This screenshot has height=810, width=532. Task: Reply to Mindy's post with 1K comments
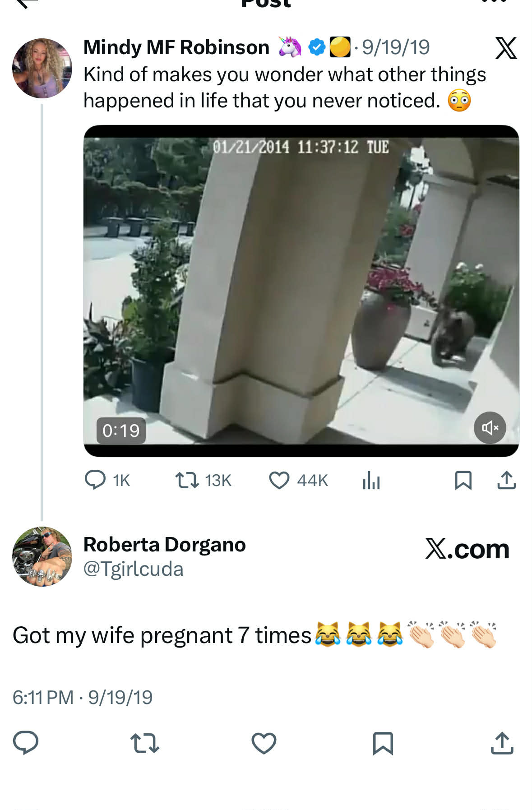[96, 480]
